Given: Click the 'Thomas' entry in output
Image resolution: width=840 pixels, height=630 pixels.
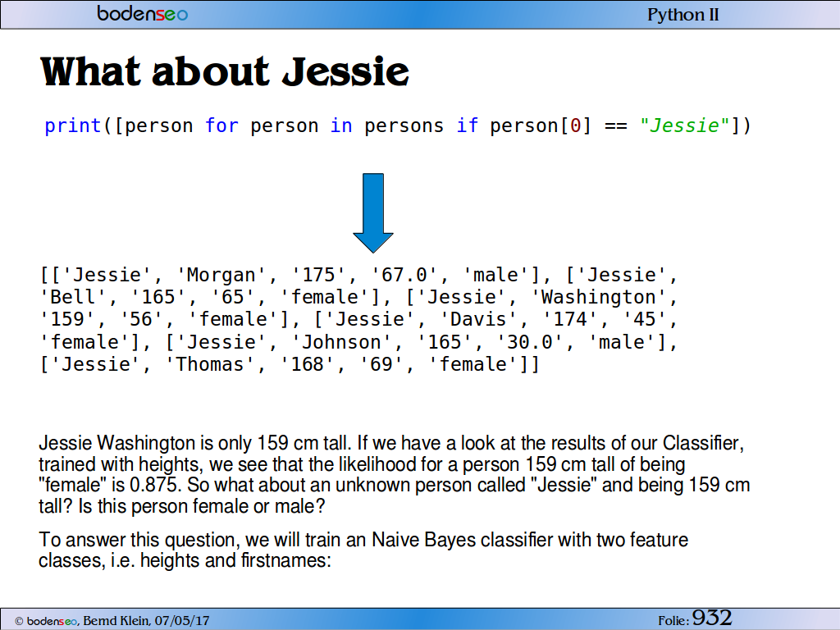Looking at the screenshot, I should click(209, 364).
